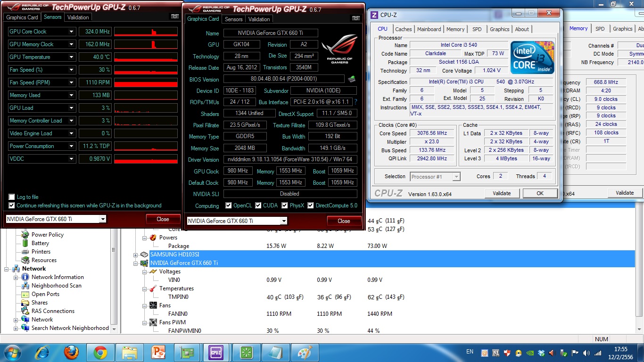Click the Neighborhood Scan icon

[x=26, y=286]
